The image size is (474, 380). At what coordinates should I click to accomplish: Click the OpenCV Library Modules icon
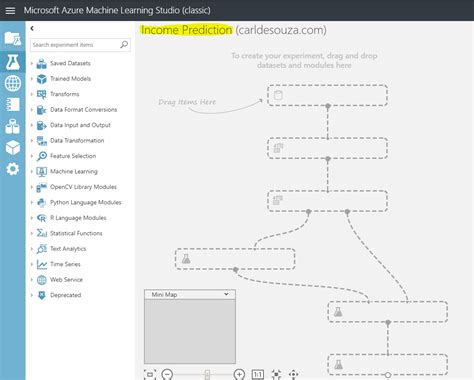(41, 187)
